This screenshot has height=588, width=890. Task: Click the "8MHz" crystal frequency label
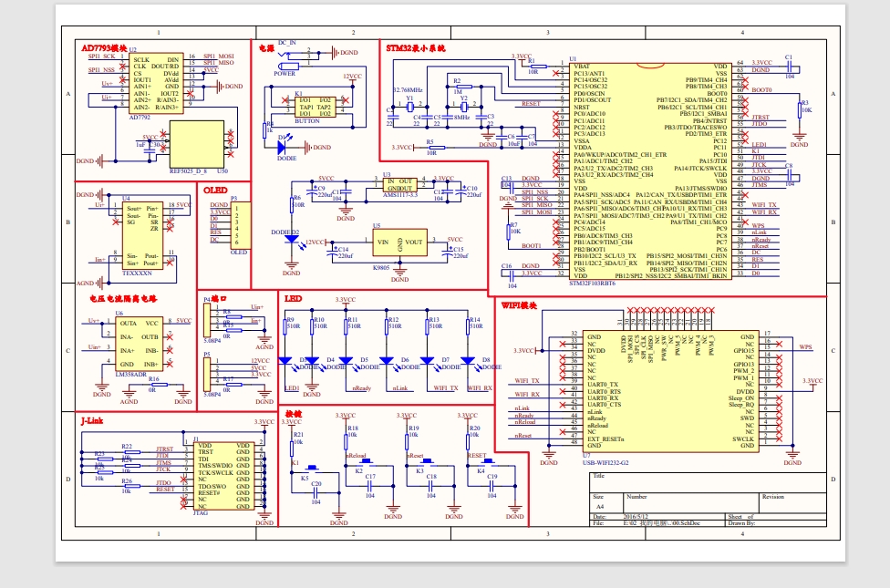tap(462, 118)
